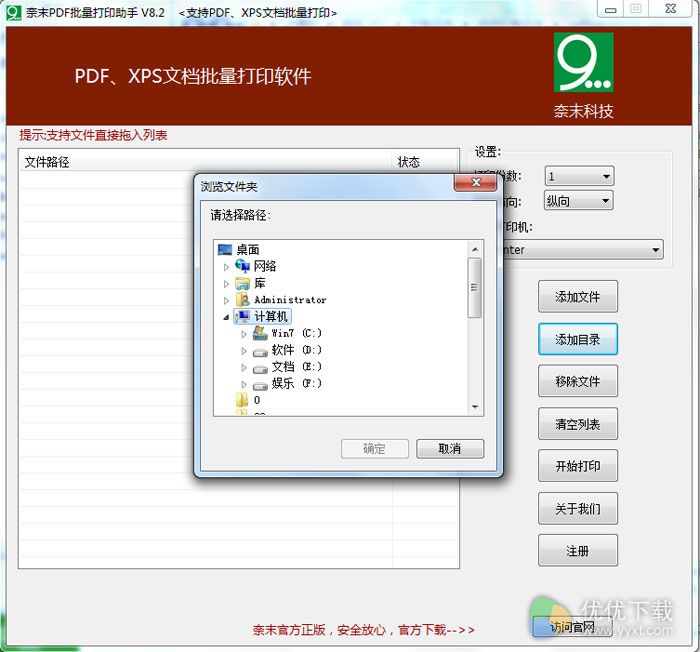This screenshot has height=652, width=700.
Task: Select the 软件 (D:) drive icon
Action: [260, 353]
